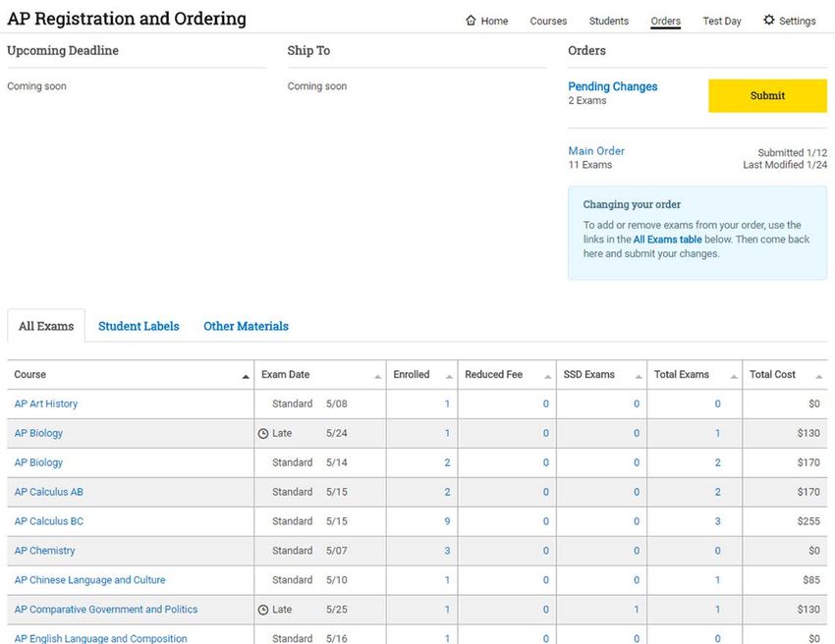
Task: Click the Settings text in navigation
Action: point(798,21)
